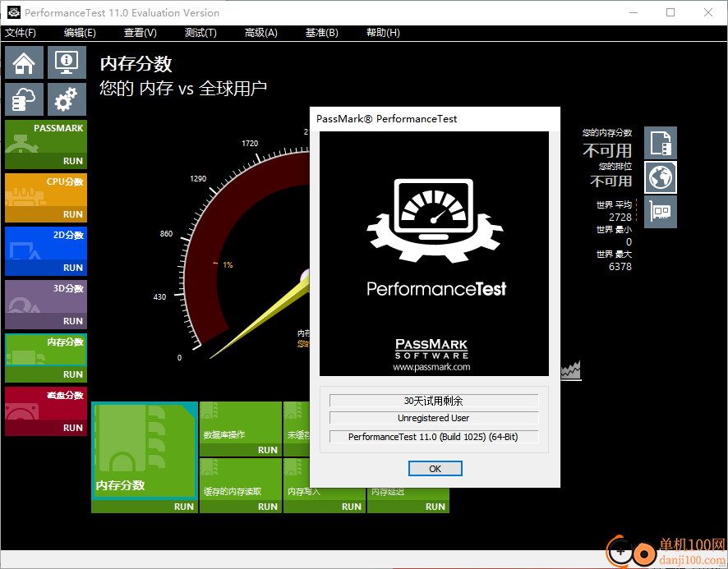
Task: Click the large 内存分数 memory chip tile
Action: click(145, 451)
